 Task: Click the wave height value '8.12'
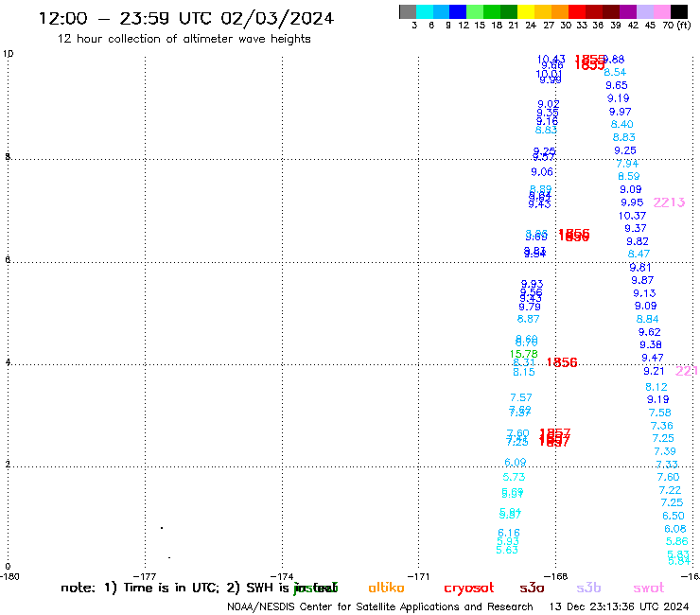pyautogui.click(x=656, y=387)
